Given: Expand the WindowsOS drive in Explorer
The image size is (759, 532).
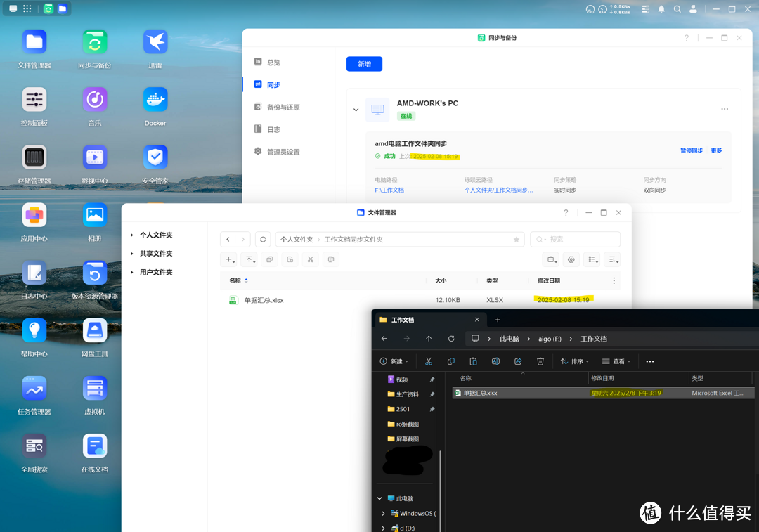Looking at the screenshot, I should coord(383,514).
